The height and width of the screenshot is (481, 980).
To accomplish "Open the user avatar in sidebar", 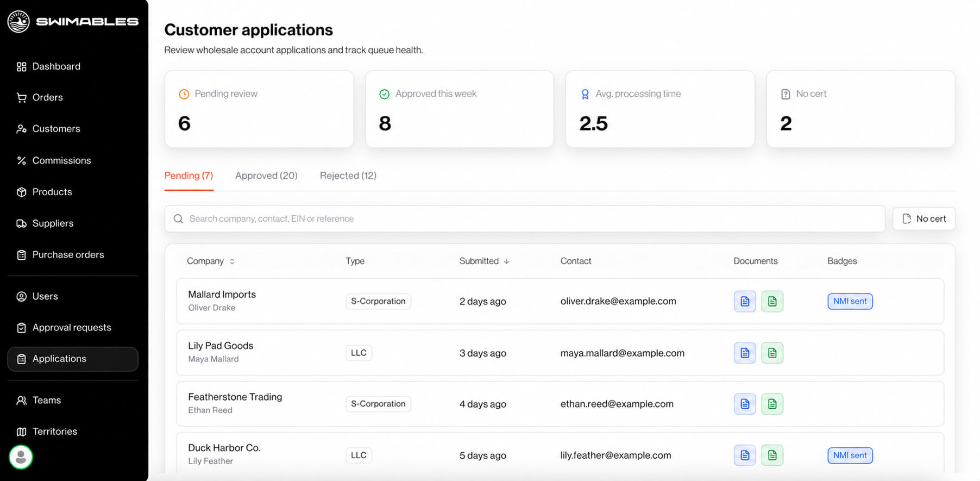I will pos(21,457).
